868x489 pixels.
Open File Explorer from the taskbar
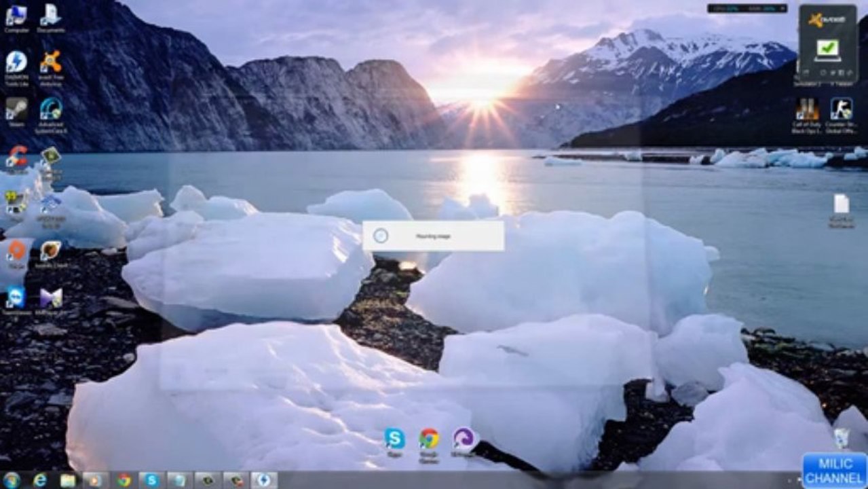68,480
